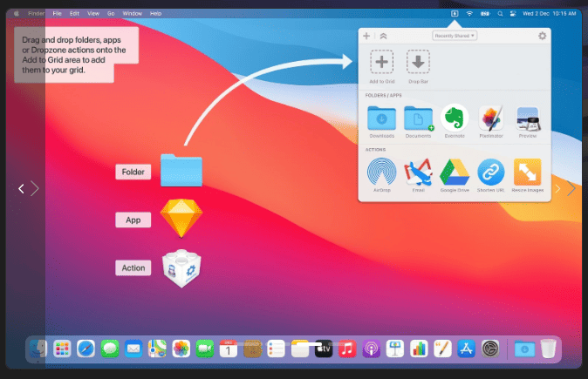Go to previous slide with left arrow
Image resolution: width=588 pixels, height=379 pixels.
(x=22, y=189)
